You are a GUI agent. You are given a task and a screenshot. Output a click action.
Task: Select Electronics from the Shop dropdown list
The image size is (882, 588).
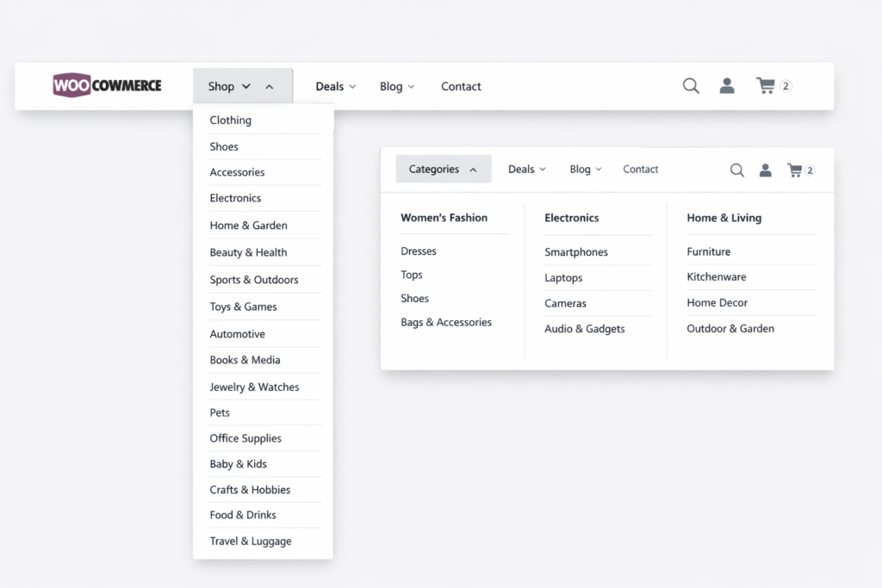point(235,198)
